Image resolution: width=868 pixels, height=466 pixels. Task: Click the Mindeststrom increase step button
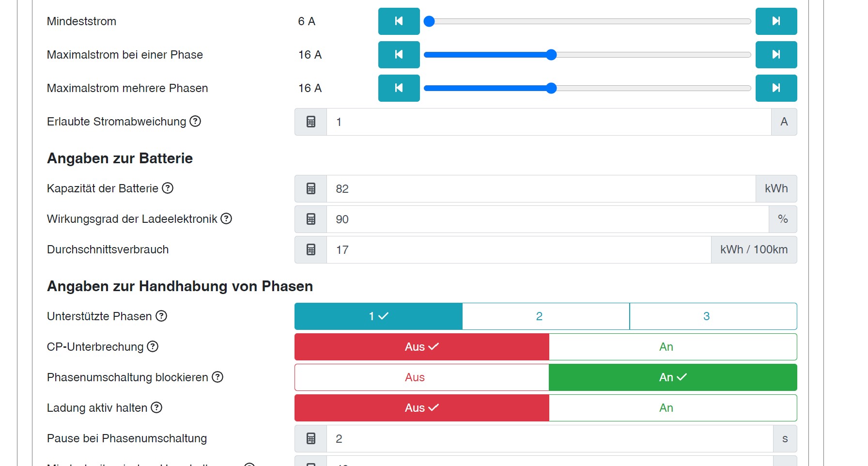point(776,21)
